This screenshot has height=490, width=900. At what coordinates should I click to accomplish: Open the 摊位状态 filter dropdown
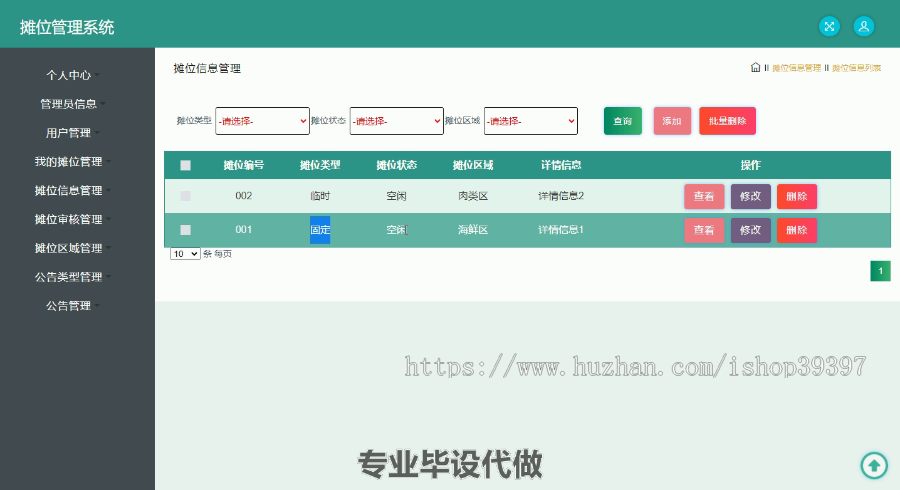397,121
